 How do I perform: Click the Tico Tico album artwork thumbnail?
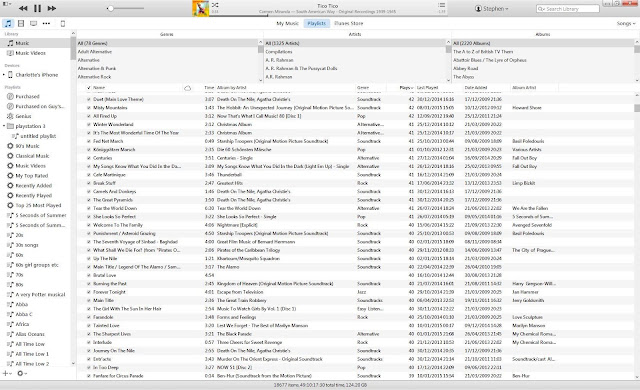[x=200, y=8]
